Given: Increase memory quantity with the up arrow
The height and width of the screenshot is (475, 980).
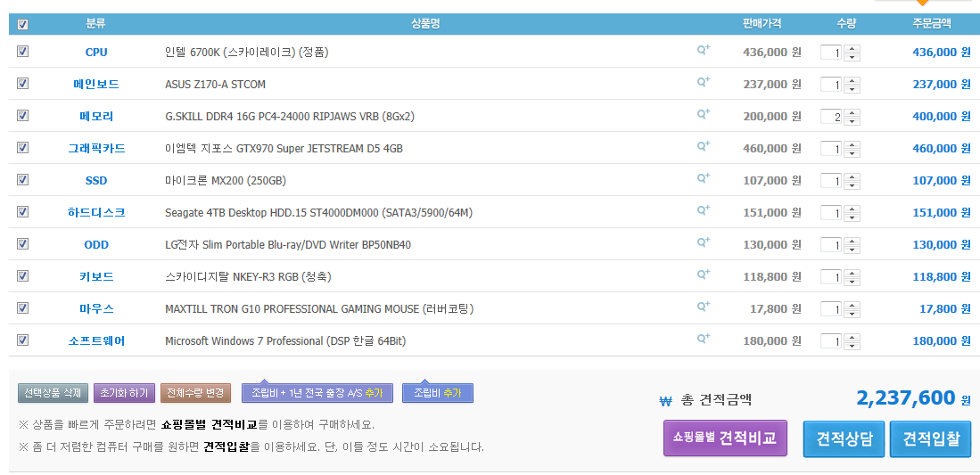Looking at the screenshot, I should [x=852, y=112].
